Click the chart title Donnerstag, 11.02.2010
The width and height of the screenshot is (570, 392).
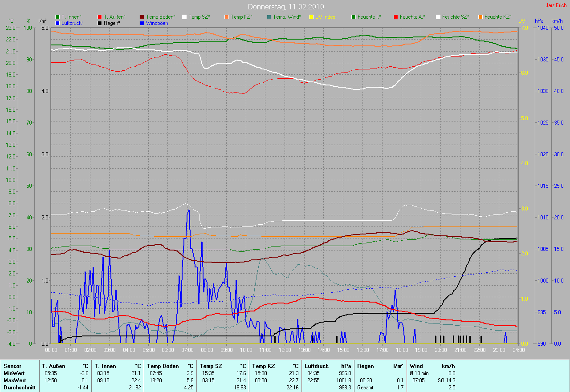[x=285, y=7]
